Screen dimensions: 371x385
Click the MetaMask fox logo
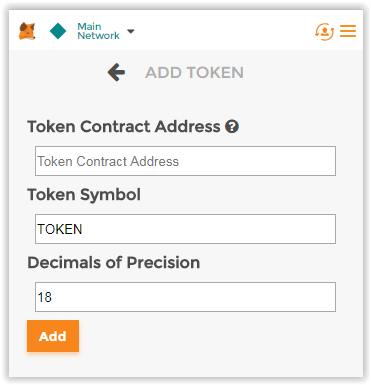[x=27, y=31]
